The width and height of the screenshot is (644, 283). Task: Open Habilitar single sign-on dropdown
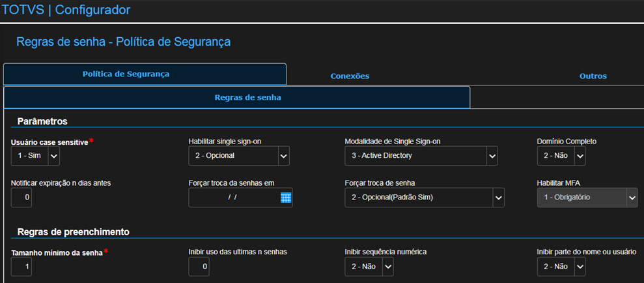coord(283,156)
